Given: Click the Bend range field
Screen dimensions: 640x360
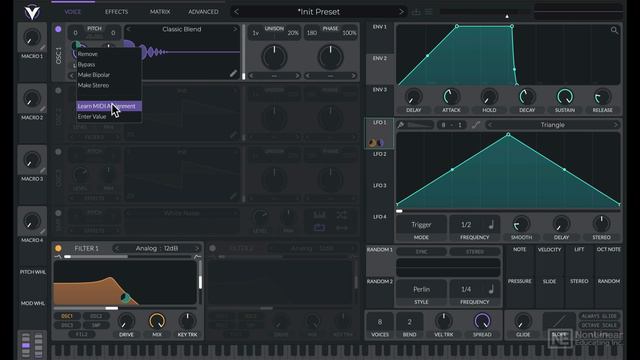Looking at the screenshot, I should click(409, 322).
